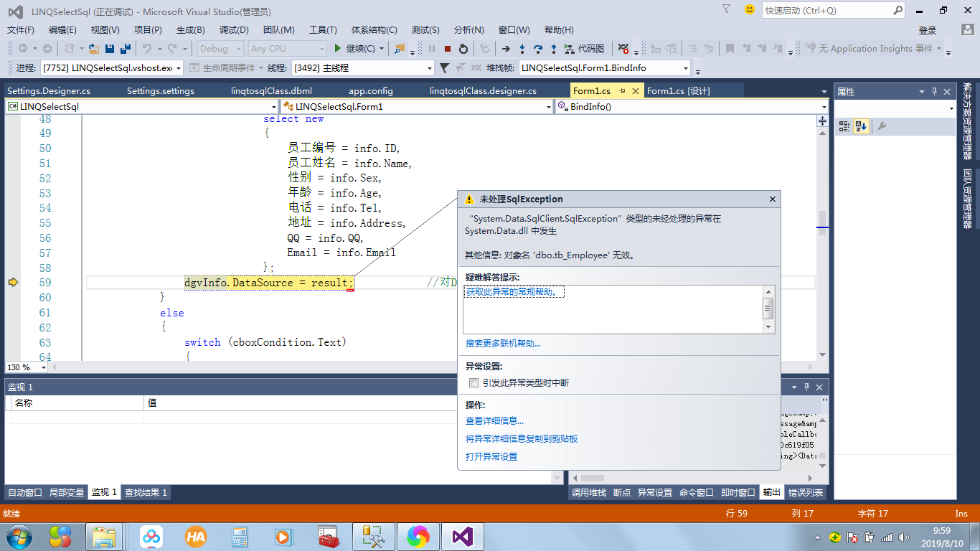Switch to the 调用堆栈 tab

(x=589, y=492)
